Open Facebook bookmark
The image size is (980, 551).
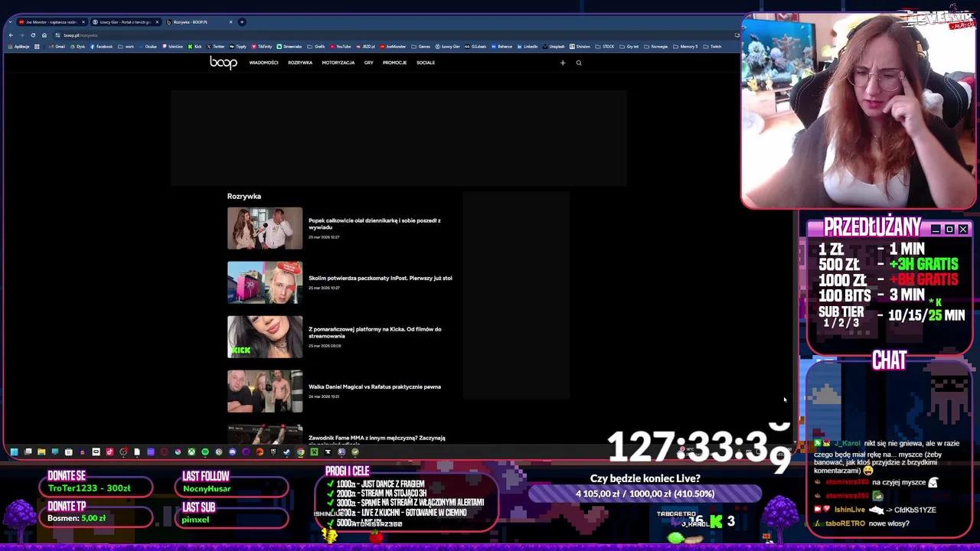pos(102,47)
